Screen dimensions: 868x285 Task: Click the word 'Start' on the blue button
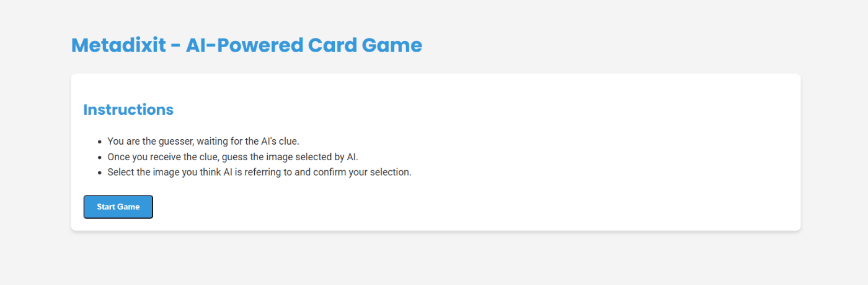tap(107, 207)
